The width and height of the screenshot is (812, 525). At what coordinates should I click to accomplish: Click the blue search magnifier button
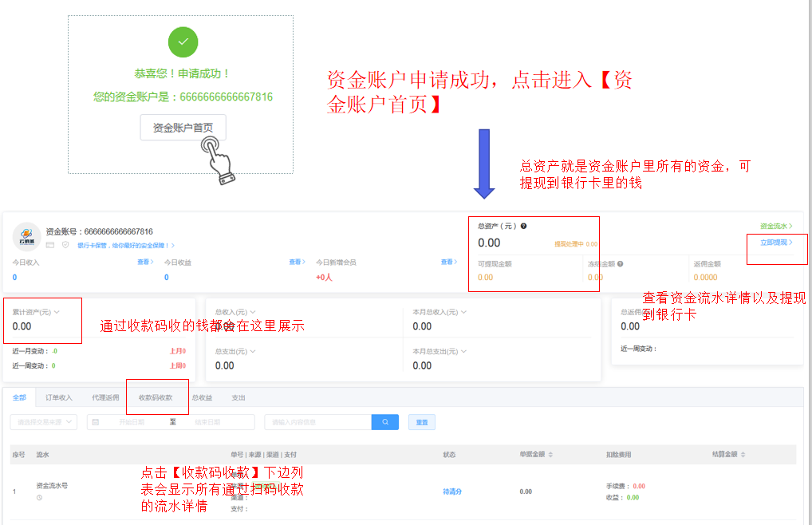384,422
